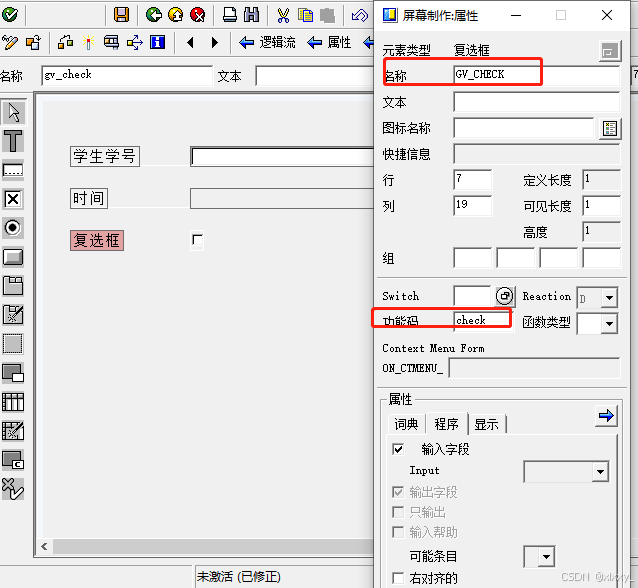Toggle the 输出字段 checkbox
The image size is (638, 588).
point(398,492)
